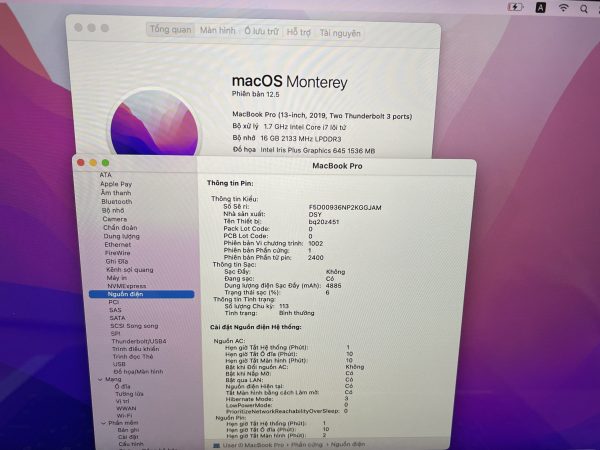The width and height of the screenshot is (600, 450).
Task: Switch to the Tổng quan tab
Action: coord(170,31)
